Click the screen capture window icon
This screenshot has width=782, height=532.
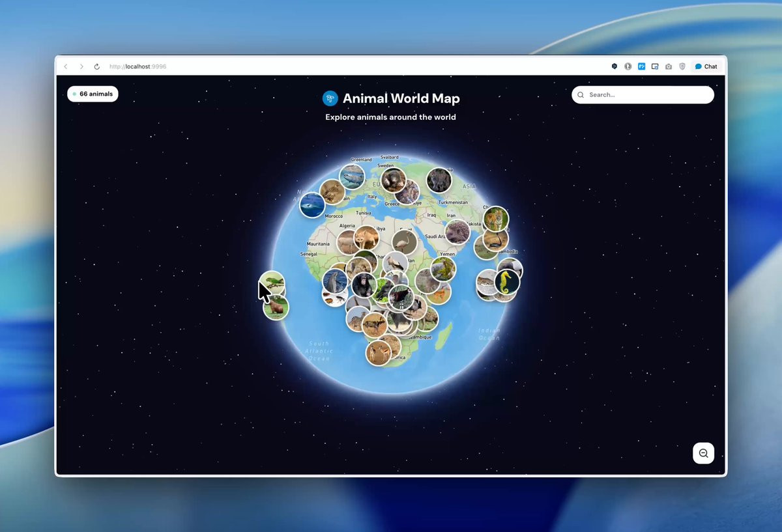click(x=655, y=66)
